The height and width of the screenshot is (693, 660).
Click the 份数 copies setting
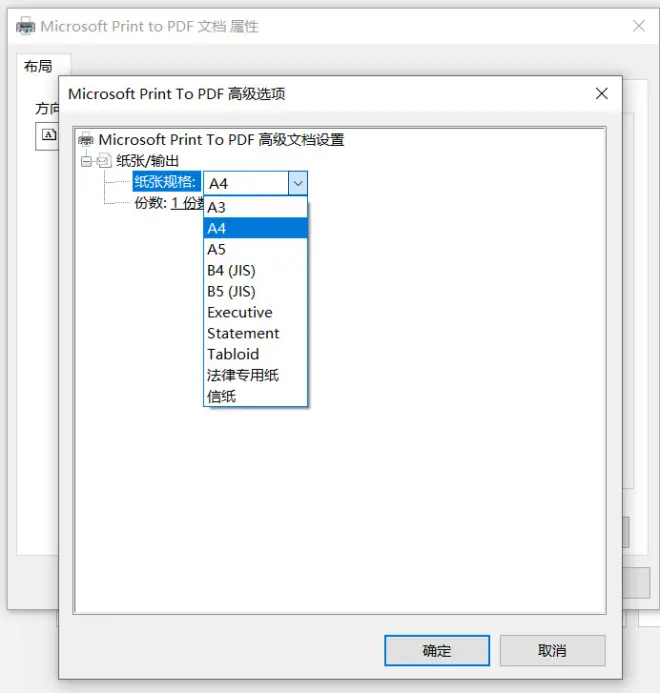pos(168,203)
